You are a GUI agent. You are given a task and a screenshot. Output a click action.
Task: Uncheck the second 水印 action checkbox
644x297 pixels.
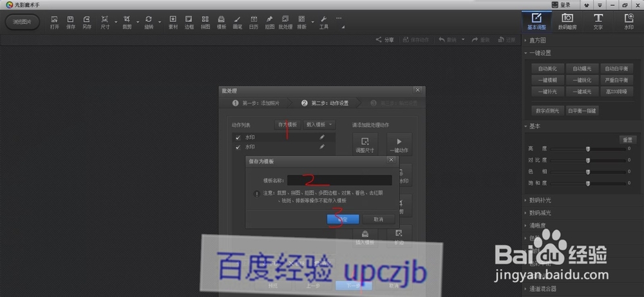pos(238,147)
